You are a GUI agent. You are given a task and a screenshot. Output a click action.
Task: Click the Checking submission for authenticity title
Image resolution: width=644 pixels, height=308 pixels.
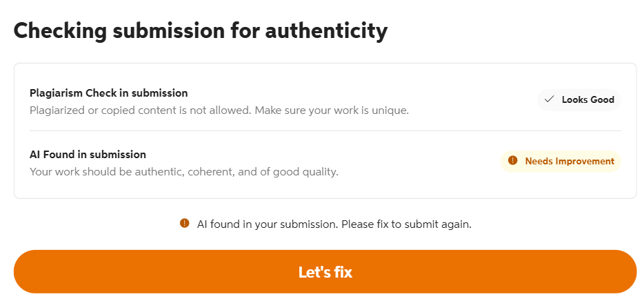[x=200, y=31]
